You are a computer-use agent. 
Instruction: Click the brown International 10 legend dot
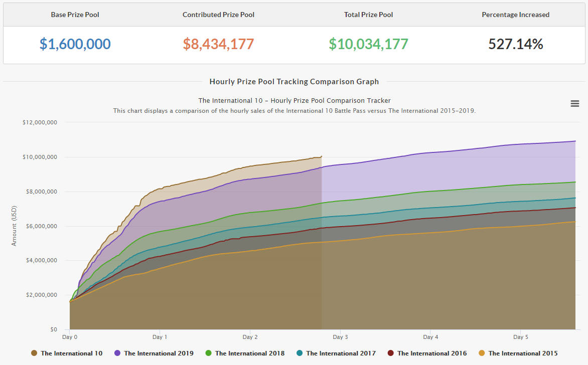pyautogui.click(x=34, y=353)
